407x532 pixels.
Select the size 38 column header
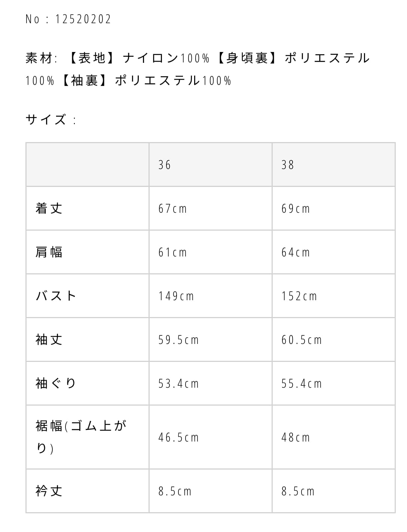[288, 165]
